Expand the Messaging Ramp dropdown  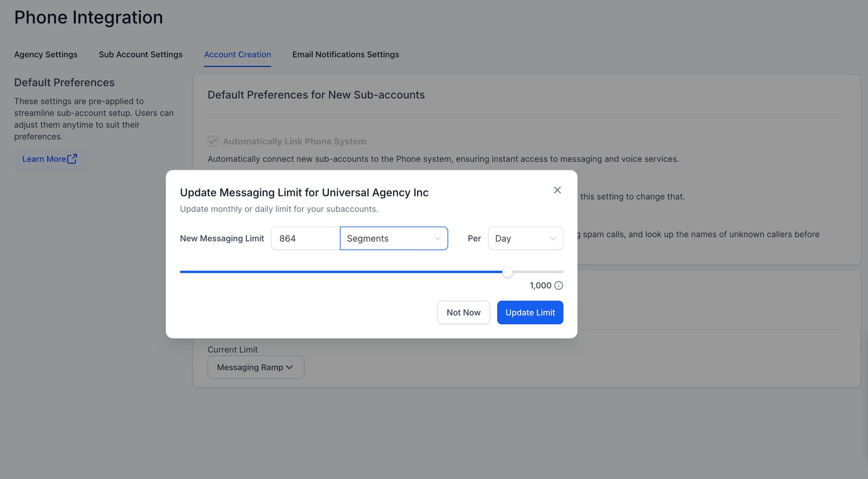(x=256, y=367)
